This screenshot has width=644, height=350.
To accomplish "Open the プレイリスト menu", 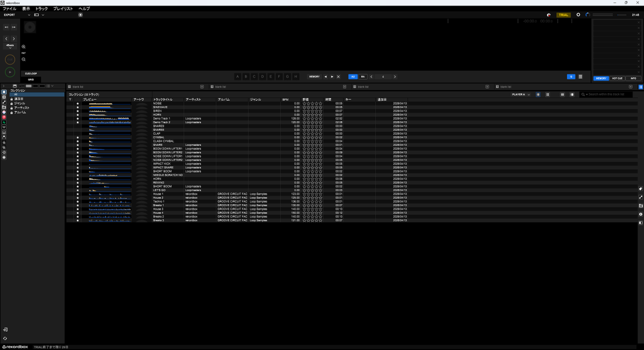I will 64,9.
